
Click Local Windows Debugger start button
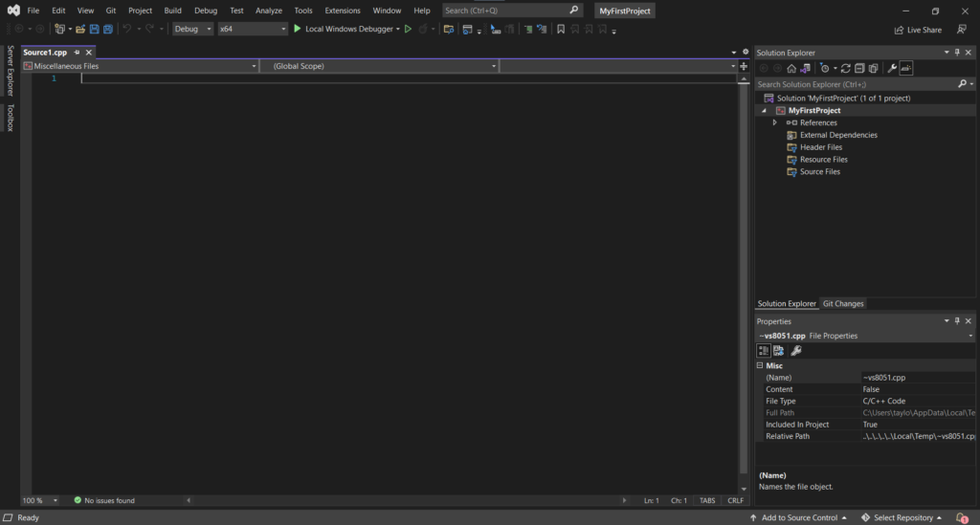click(x=345, y=30)
